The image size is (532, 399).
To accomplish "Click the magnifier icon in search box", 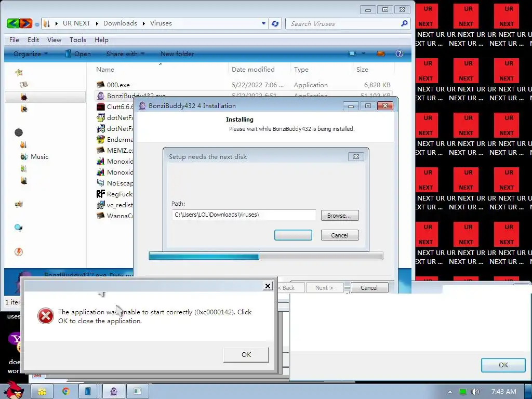I will 404,23.
